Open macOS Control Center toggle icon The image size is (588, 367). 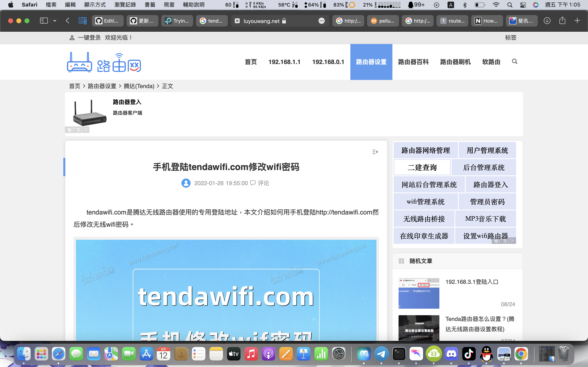[523, 5]
